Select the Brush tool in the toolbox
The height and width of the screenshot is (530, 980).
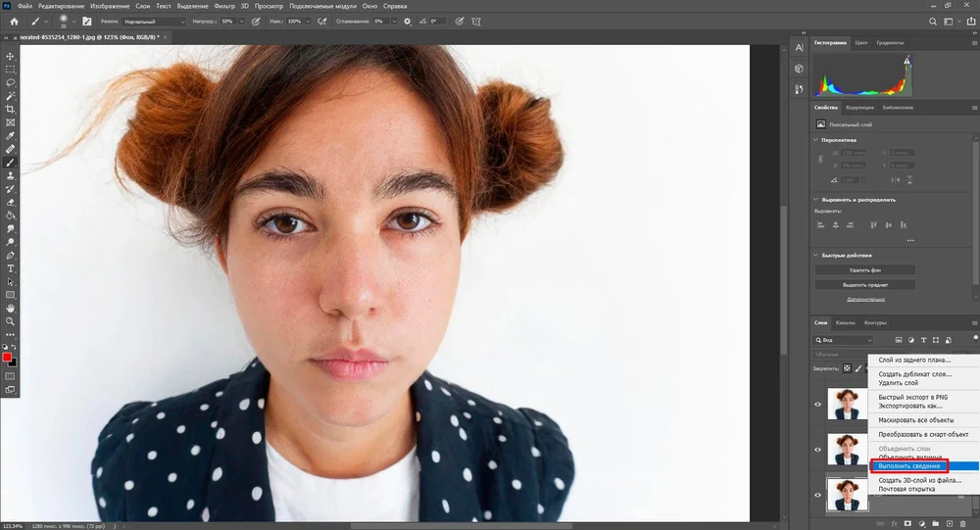pos(10,163)
